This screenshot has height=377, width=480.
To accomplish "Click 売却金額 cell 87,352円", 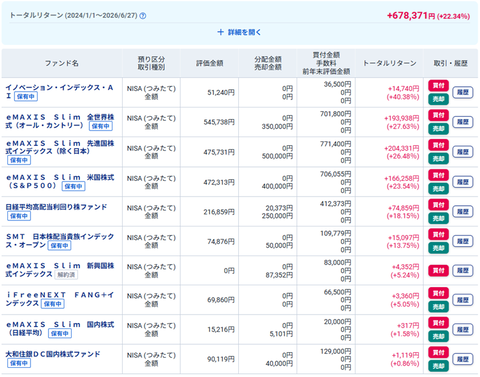I will 279,275.
